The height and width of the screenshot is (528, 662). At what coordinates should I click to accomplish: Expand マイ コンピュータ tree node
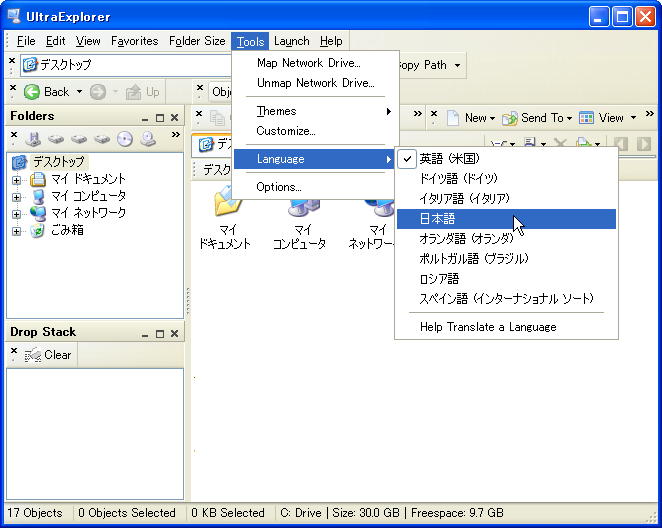[16, 197]
